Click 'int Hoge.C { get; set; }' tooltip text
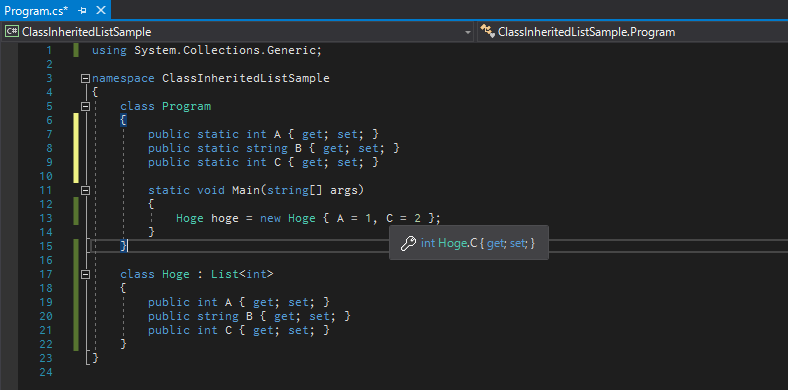Viewport: 788px width, 390px height. [478, 243]
